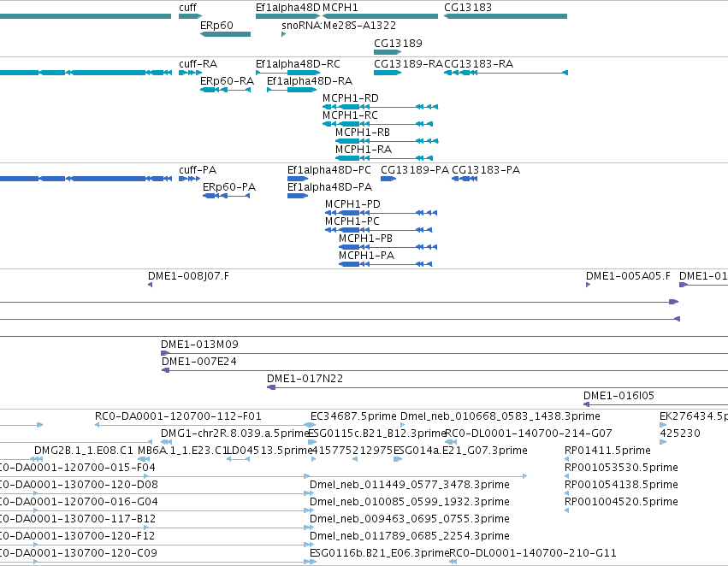
Task: Select the cuff gene bar
Action: coord(191,16)
